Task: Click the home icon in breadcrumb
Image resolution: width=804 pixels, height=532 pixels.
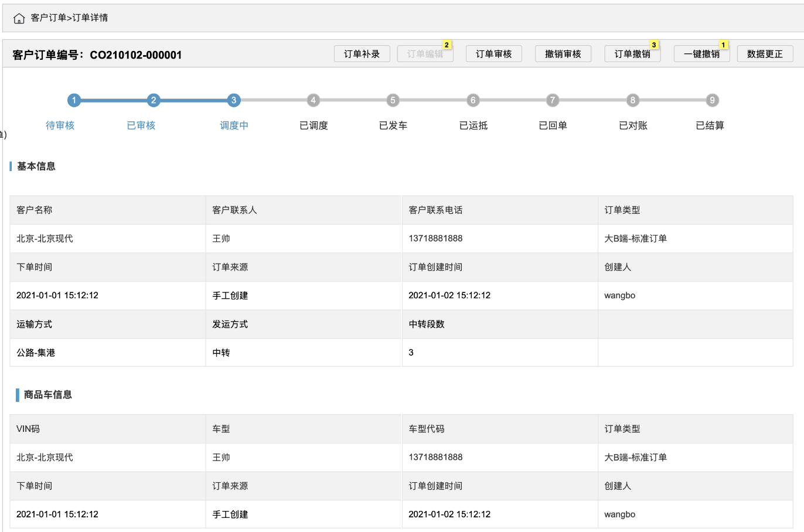Action: tap(19, 18)
